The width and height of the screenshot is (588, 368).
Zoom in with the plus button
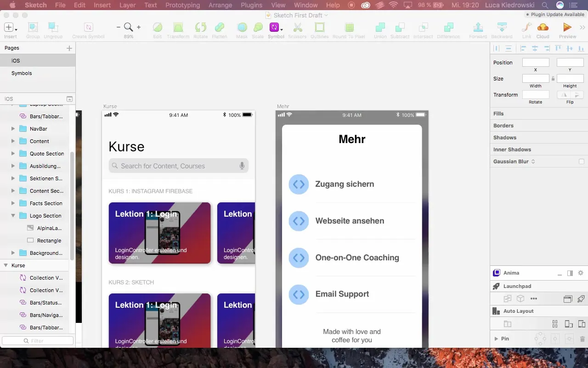[x=139, y=27]
